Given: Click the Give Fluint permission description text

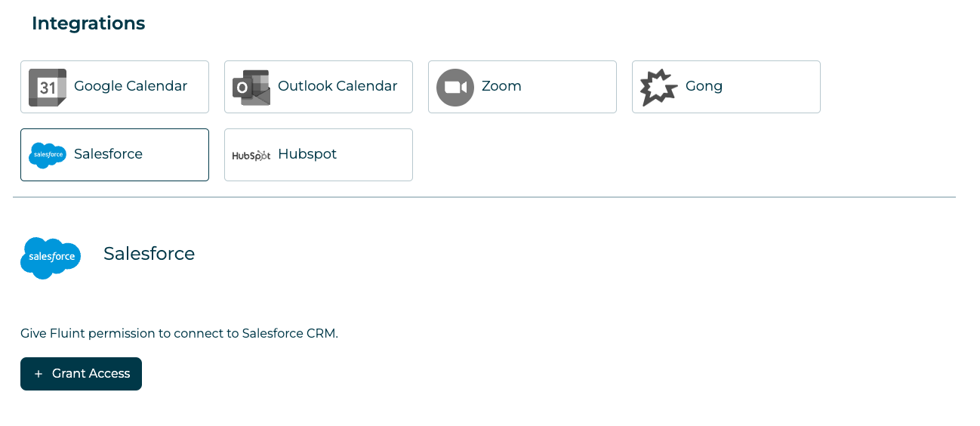Looking at the screenshot, I should 179,333.
